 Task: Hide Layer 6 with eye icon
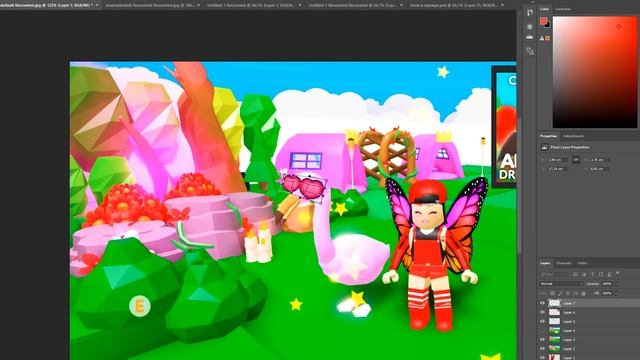(542, 312)
